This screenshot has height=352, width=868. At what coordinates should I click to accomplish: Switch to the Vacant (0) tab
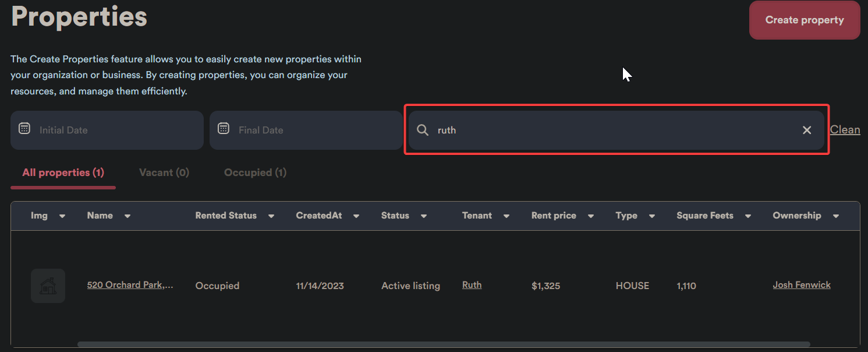[x=164, y=173]
